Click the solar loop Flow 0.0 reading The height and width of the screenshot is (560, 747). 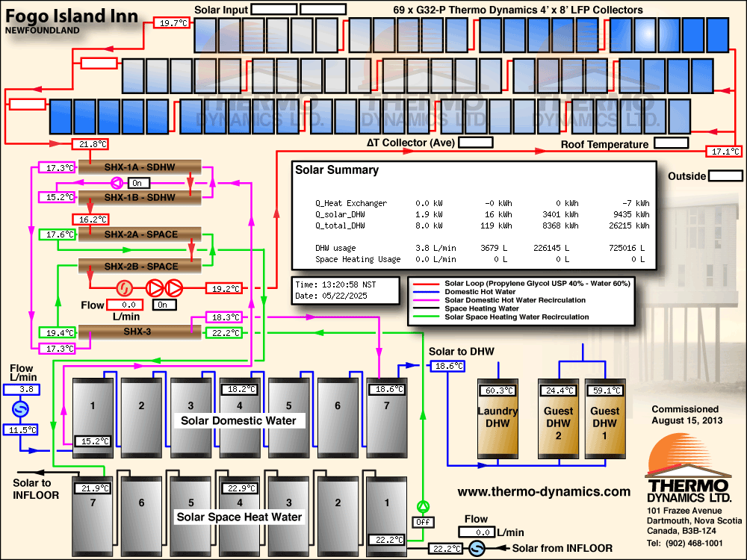[125, 305]
